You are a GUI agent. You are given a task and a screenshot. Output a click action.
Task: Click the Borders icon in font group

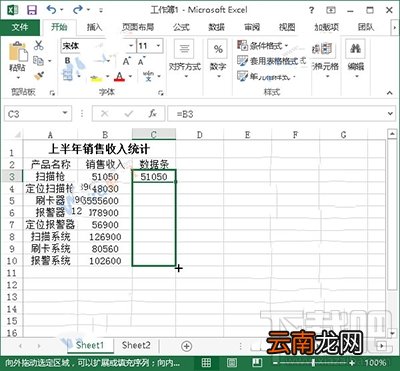(x=68, y=76)
